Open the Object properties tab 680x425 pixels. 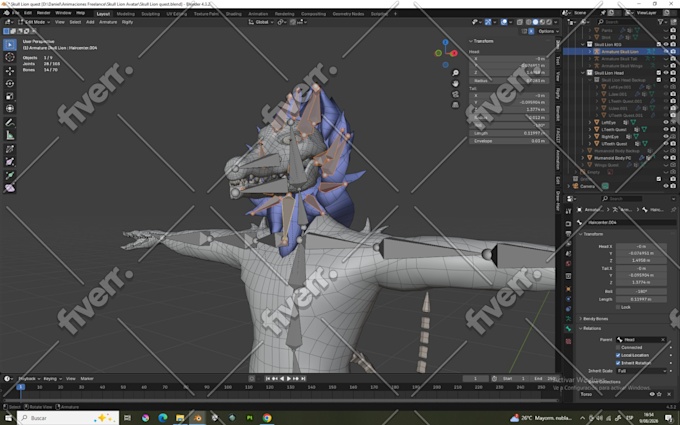click(568, 289)
